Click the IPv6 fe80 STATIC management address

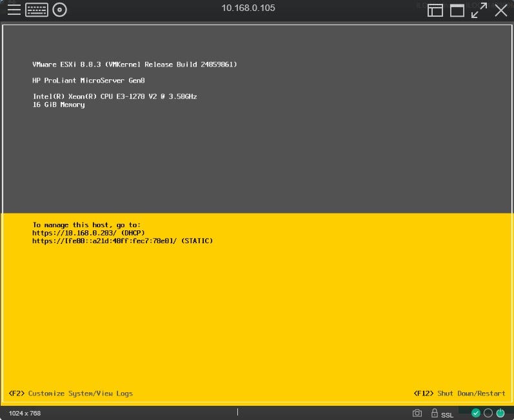point(123,241)
